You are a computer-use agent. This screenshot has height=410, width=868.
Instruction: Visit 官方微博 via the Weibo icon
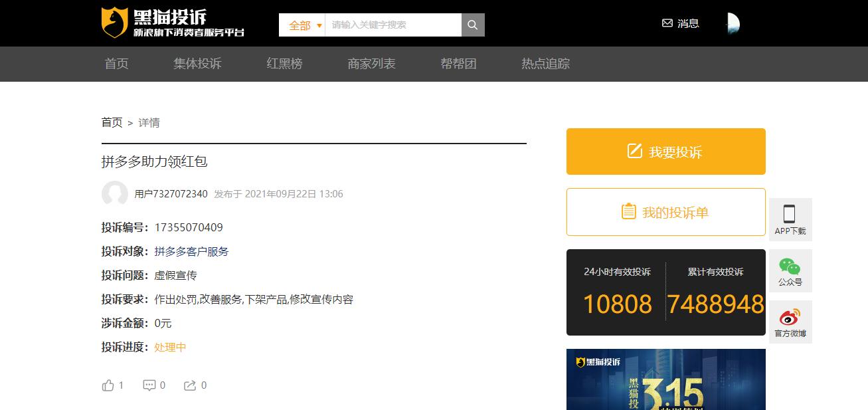pyautogui.click(x=790, y=322)
